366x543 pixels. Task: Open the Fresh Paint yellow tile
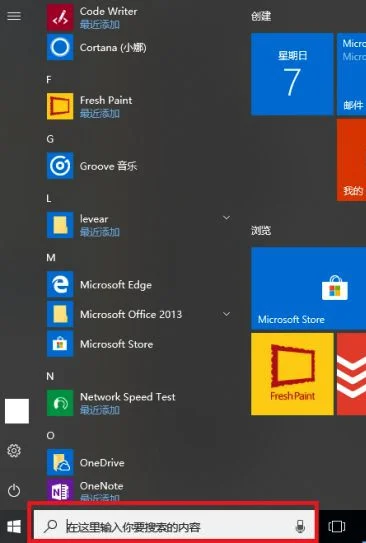click(x=292, y=374)
